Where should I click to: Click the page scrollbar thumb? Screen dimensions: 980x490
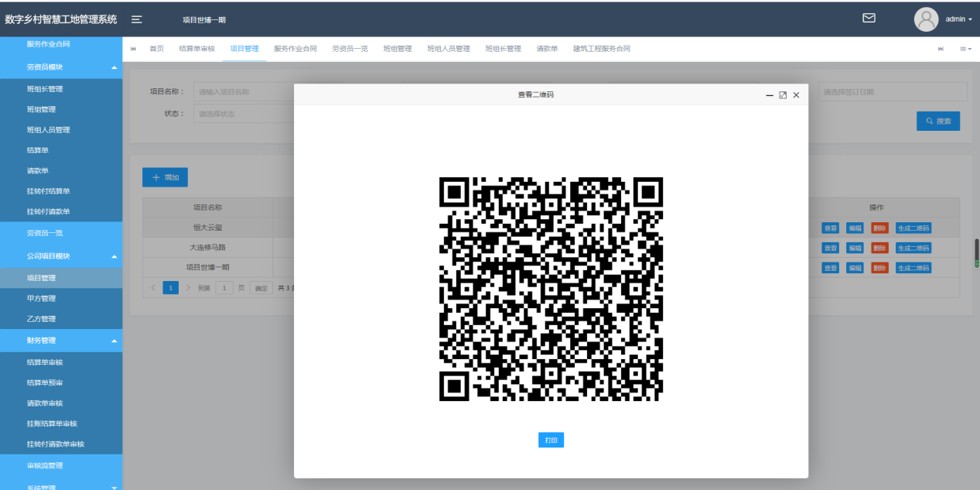[976, 252]
